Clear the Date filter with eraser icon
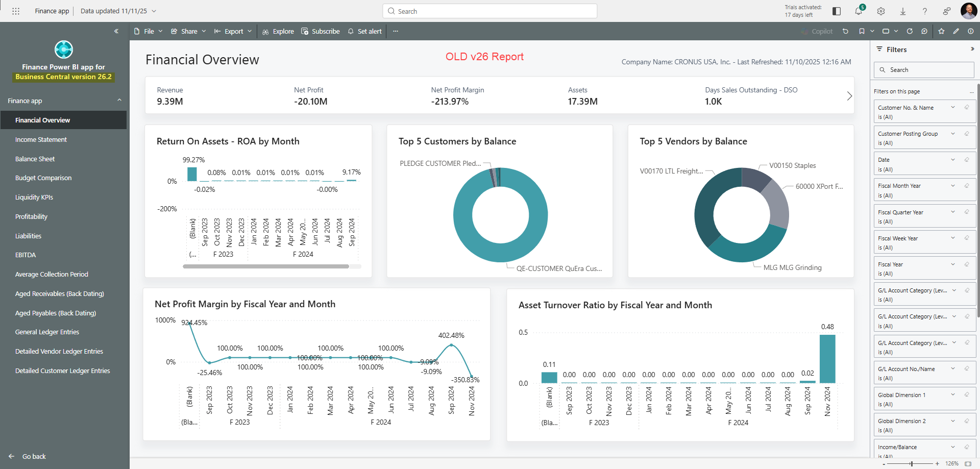This screenshot has width=980, height=469. point(967,160)
